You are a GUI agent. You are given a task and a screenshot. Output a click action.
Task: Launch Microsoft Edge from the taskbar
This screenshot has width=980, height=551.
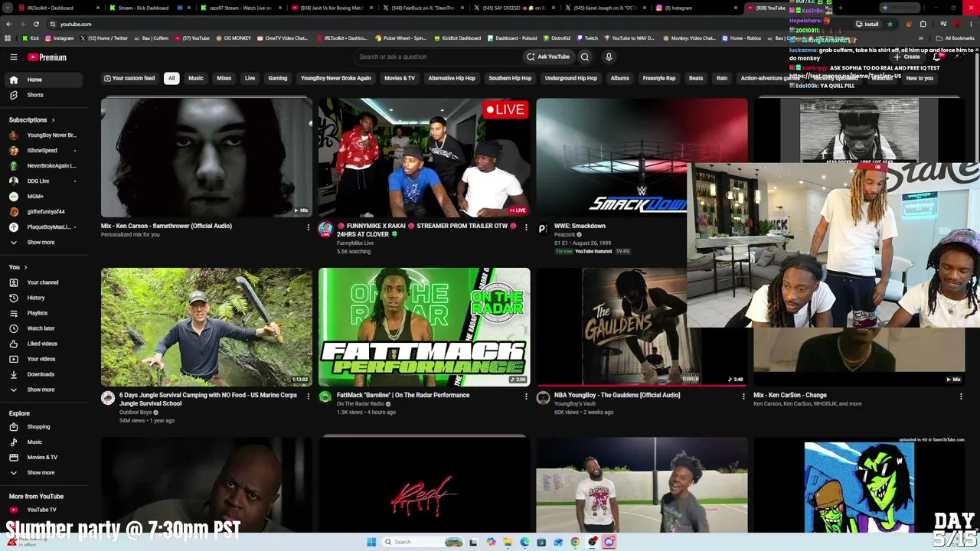524,542
